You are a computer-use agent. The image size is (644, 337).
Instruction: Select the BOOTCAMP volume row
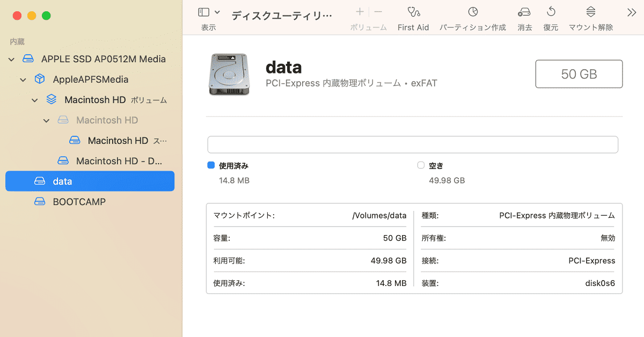[x=90, y=202]
